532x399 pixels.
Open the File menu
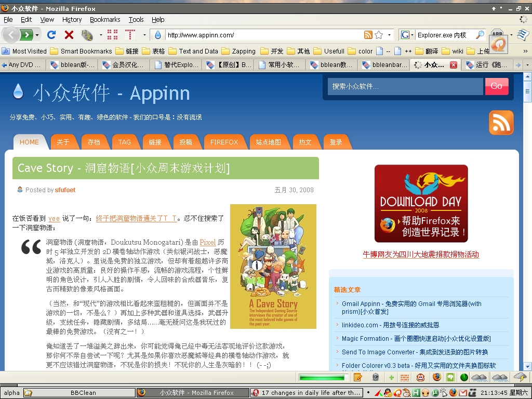click(8, 20)
